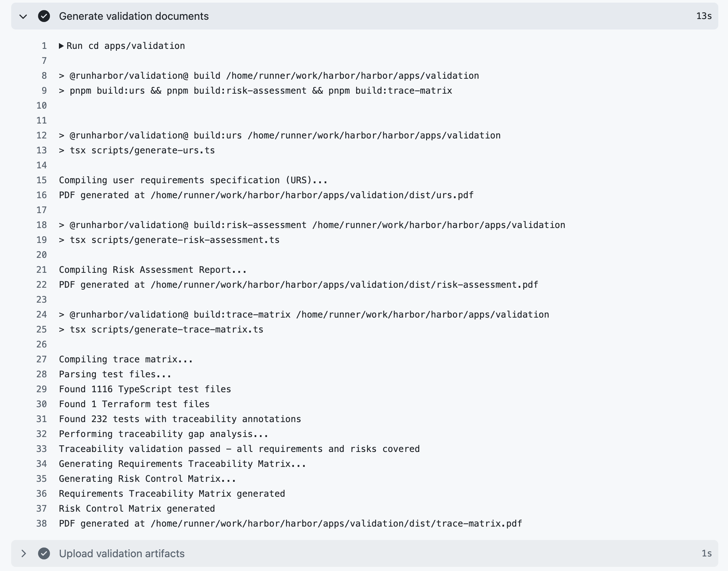Click the 1s duration on Upload validation artifacts
The height and width of the screenshot is (571, 728).
click(706, 554)
